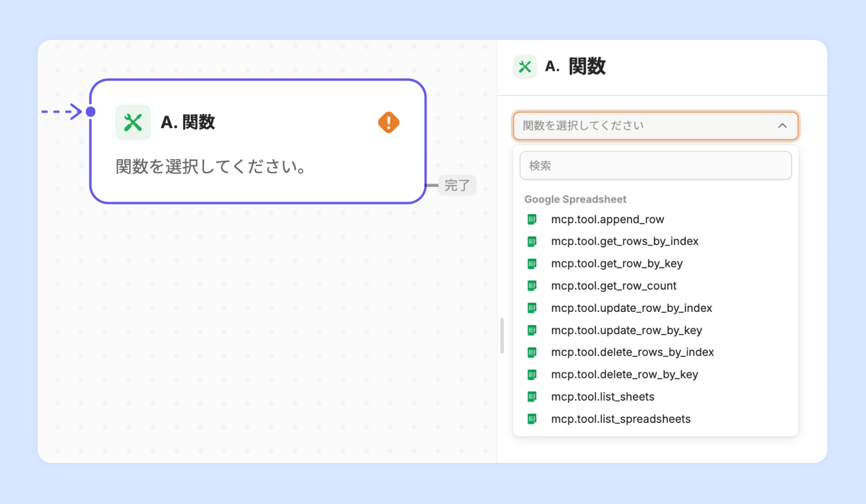This screenshot has width=866, height=504.
Task: Click sheet icon next to mcp.tool.get_row_count
Action: (x=532, y=286)
